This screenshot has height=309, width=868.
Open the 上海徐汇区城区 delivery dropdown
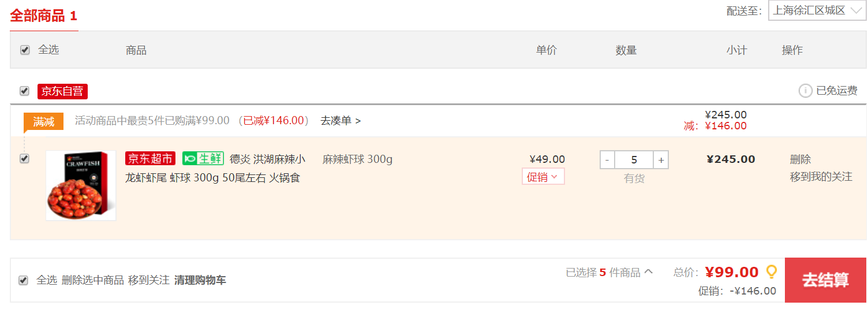tap(817, 10)
